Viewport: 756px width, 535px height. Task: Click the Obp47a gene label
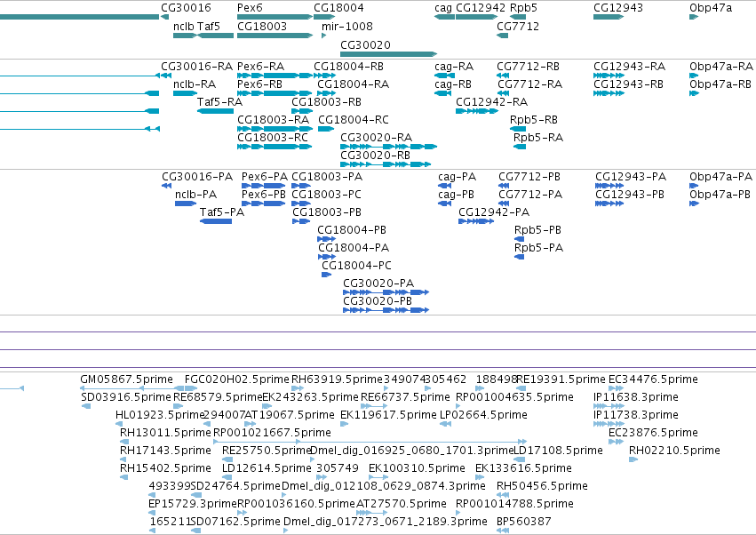[711, 8]
